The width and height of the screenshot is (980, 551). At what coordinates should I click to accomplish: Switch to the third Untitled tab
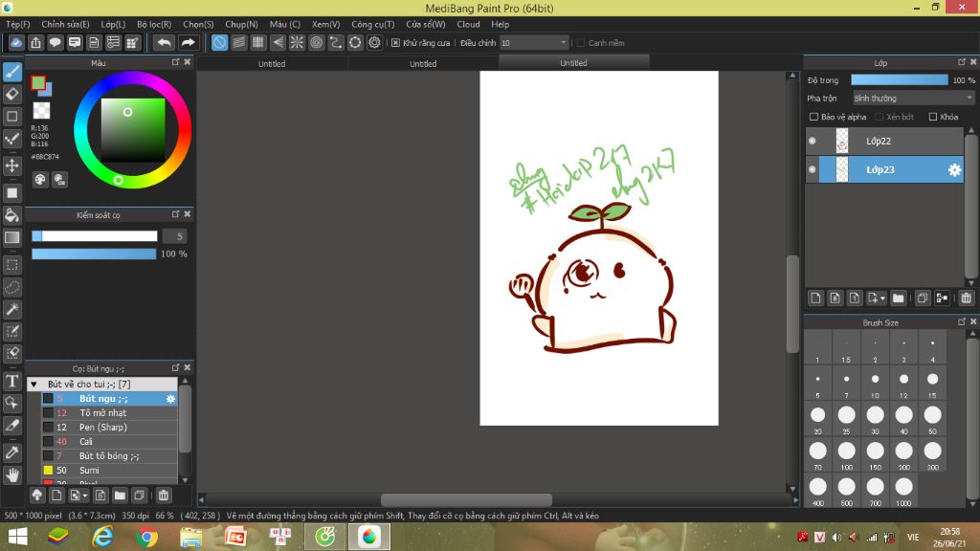(573, 63)
